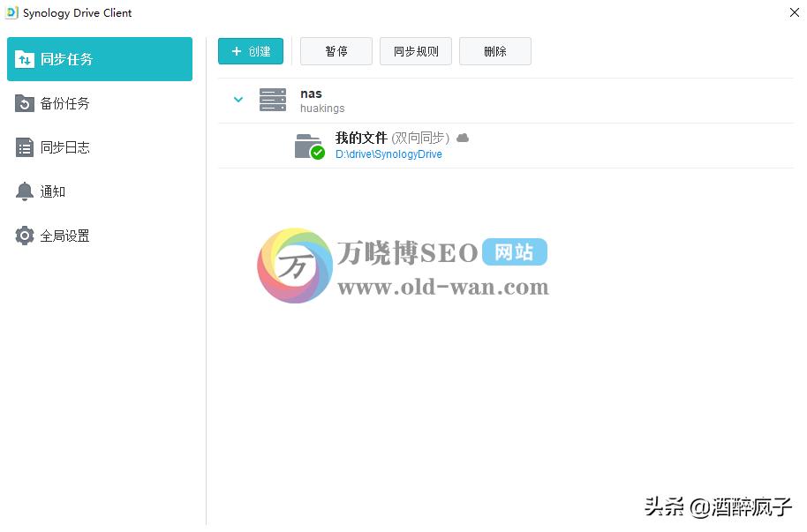Open the D:\drive\SynologyDrive path link
The image size is (807, 532).
(x=389, y=153)
